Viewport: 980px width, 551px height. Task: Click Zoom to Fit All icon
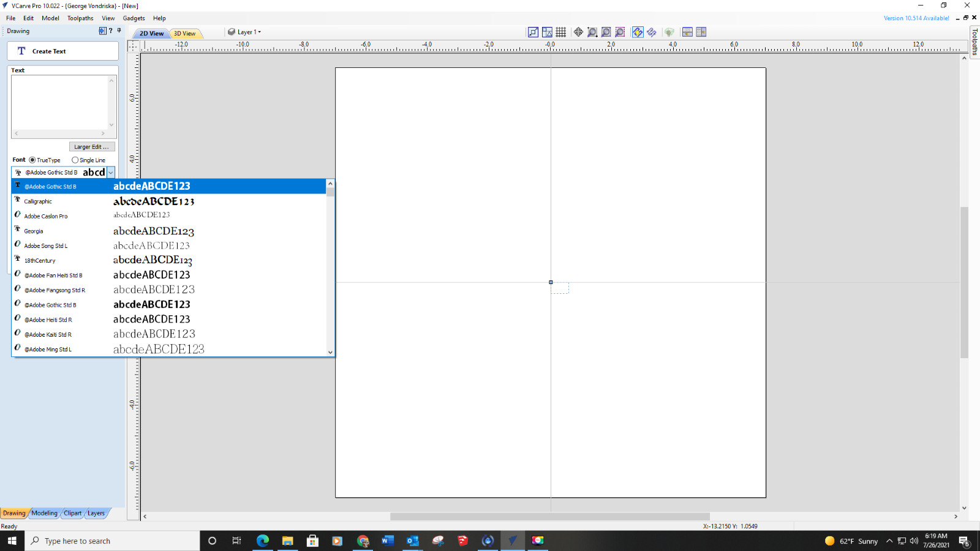pyautogui.click(x=606, y=32)
